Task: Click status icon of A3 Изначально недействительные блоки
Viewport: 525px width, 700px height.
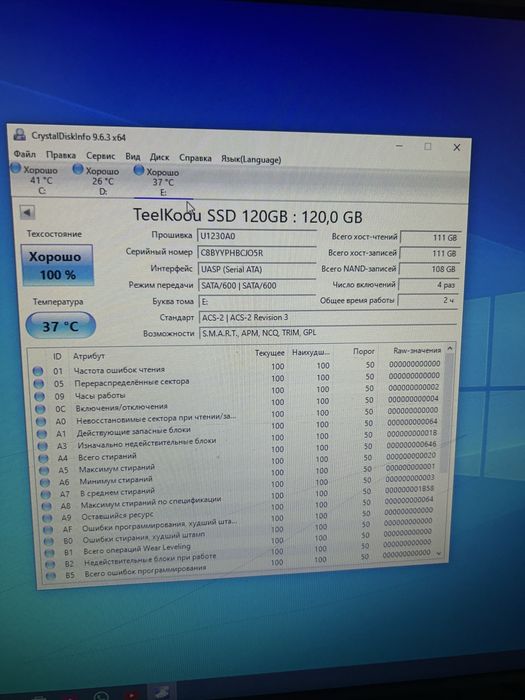Action: (x=43, y=446)
